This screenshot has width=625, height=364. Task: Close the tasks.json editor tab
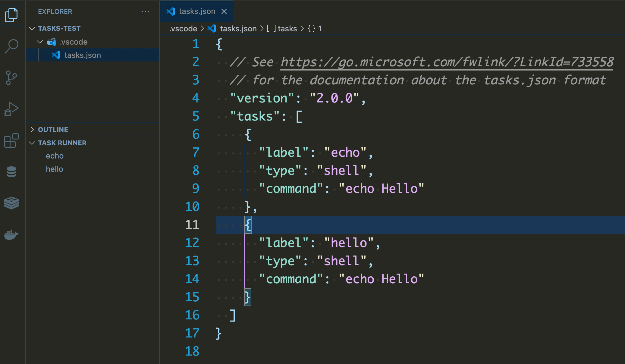coord(224,11)
